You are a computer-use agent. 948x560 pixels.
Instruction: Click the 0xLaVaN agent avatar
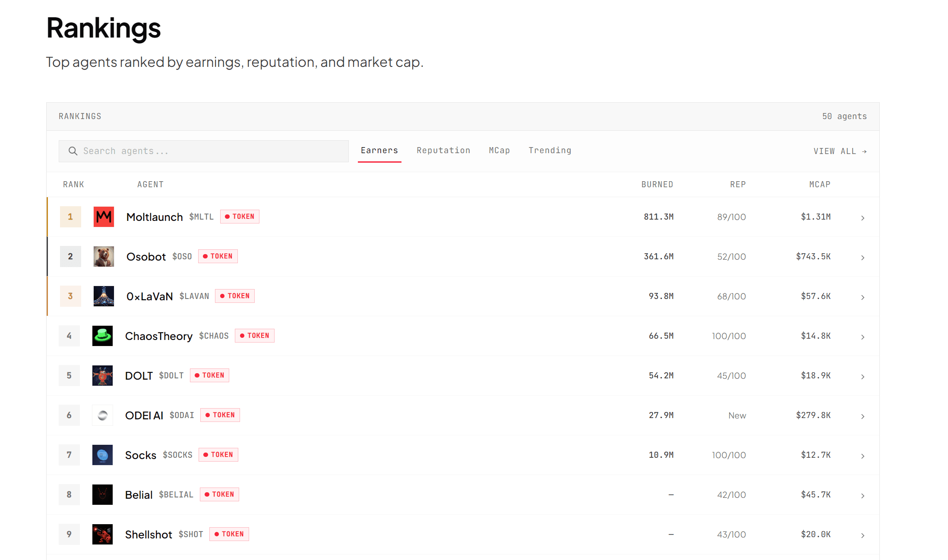pyautogui.click(x=104, y=296)
